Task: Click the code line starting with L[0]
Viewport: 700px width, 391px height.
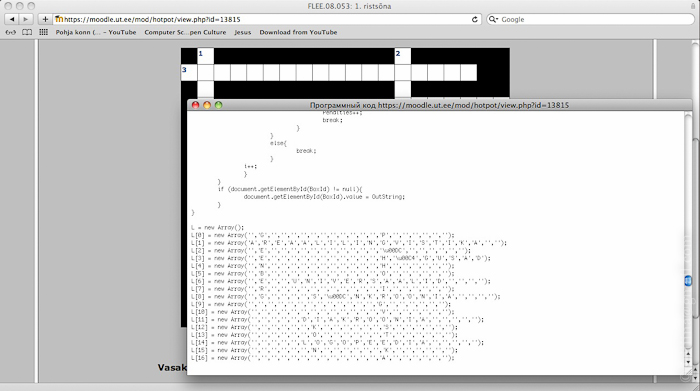Action: (322, 235)
